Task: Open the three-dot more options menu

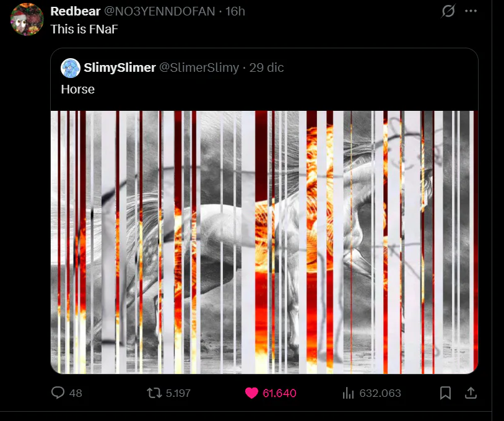Action: 471,11
